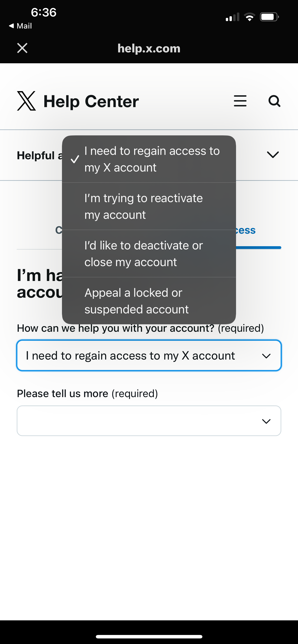The image size is (298, 644).
Task: Tap the battery status icon
Action: (x=269, y=17)
